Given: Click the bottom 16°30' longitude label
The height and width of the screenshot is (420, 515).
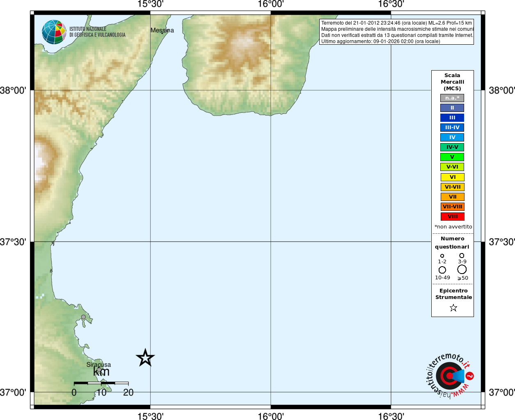Looking at the screenshot, I should 391,416.
